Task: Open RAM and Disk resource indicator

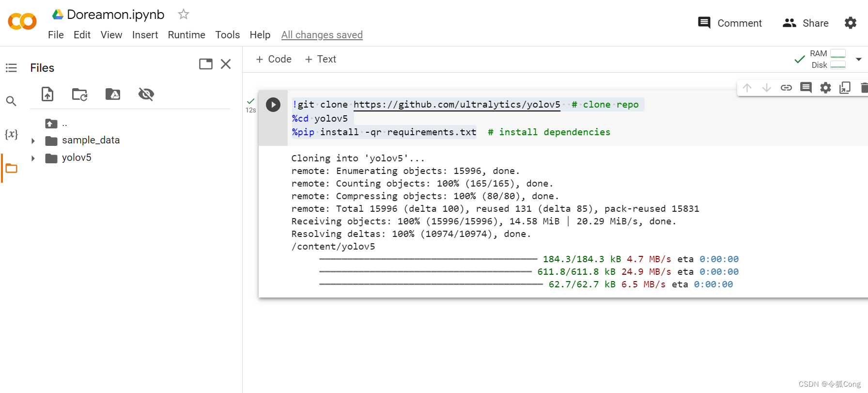Action: click(828, 59)
